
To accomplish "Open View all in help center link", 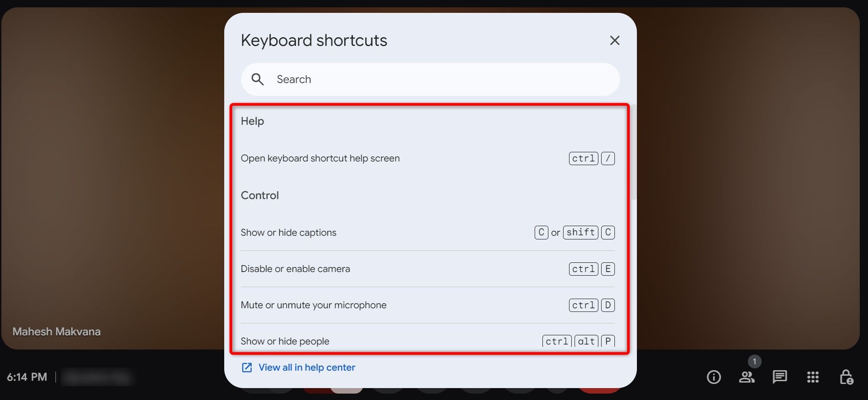I will coord(307,367).
